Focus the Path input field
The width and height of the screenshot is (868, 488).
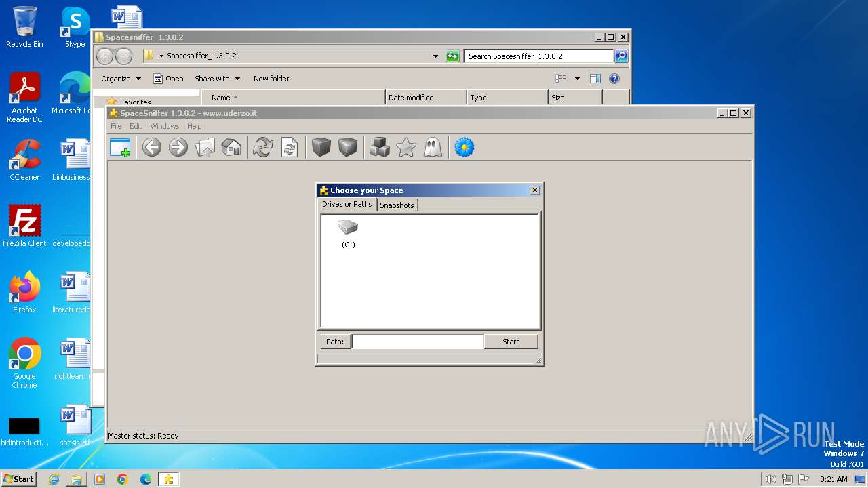(417, 342)
